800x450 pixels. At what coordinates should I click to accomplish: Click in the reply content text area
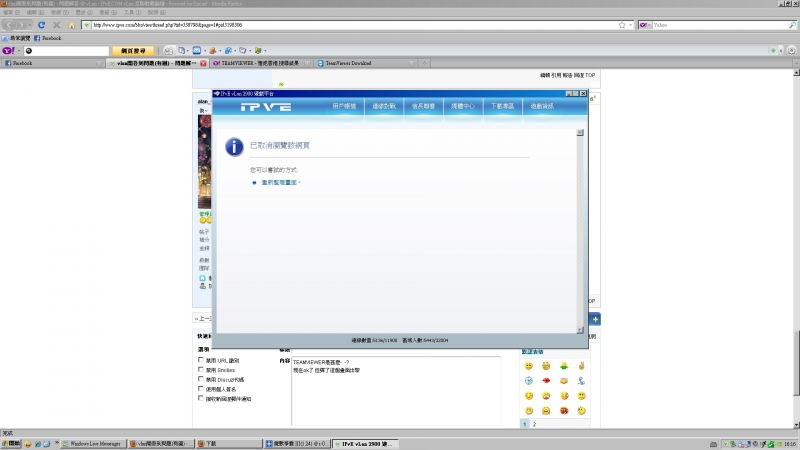[x=396, y=391]
